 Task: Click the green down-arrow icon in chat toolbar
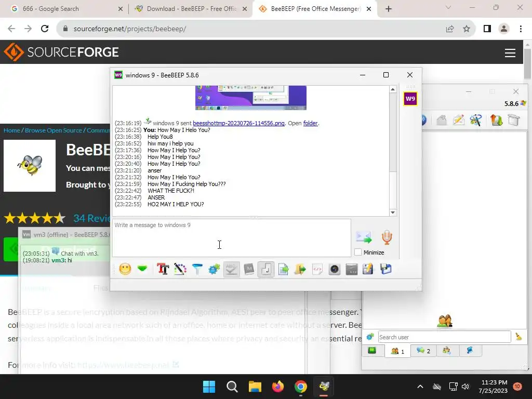coord(142,269)
